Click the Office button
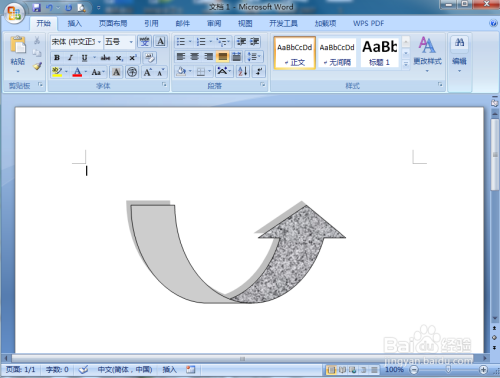 pyautogui.click(x=14, y=13)
